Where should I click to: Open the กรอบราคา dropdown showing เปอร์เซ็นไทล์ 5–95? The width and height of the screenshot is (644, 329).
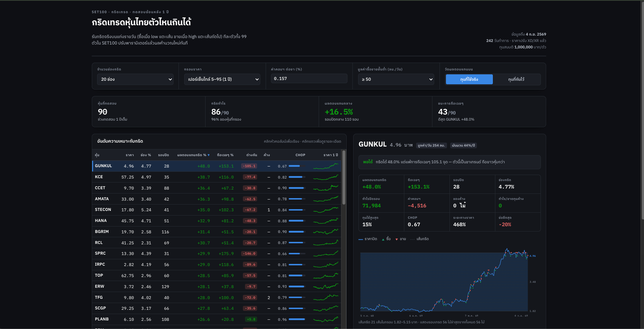pyautogui.click(x=222, y=79)
